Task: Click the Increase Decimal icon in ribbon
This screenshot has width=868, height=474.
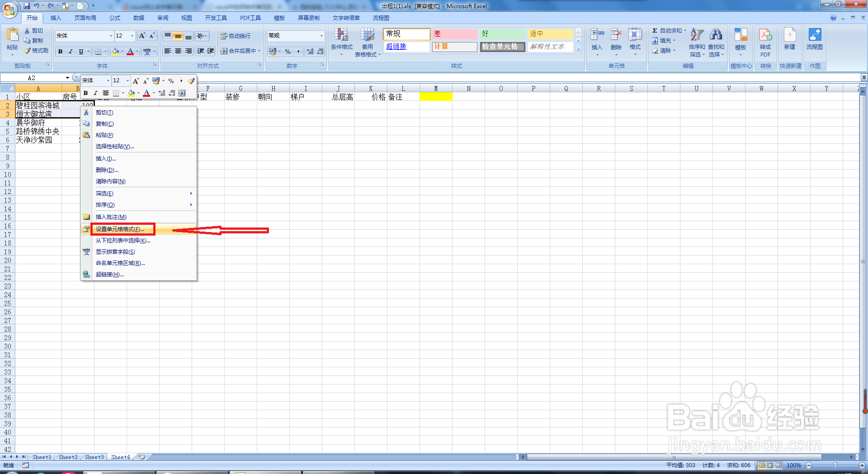Action: [x=310, y=52]
